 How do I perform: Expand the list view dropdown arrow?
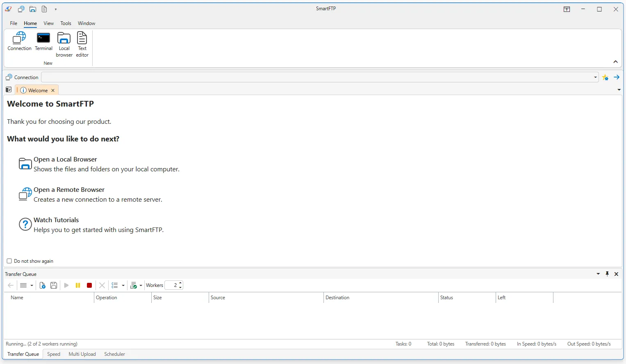coord(32,285)
